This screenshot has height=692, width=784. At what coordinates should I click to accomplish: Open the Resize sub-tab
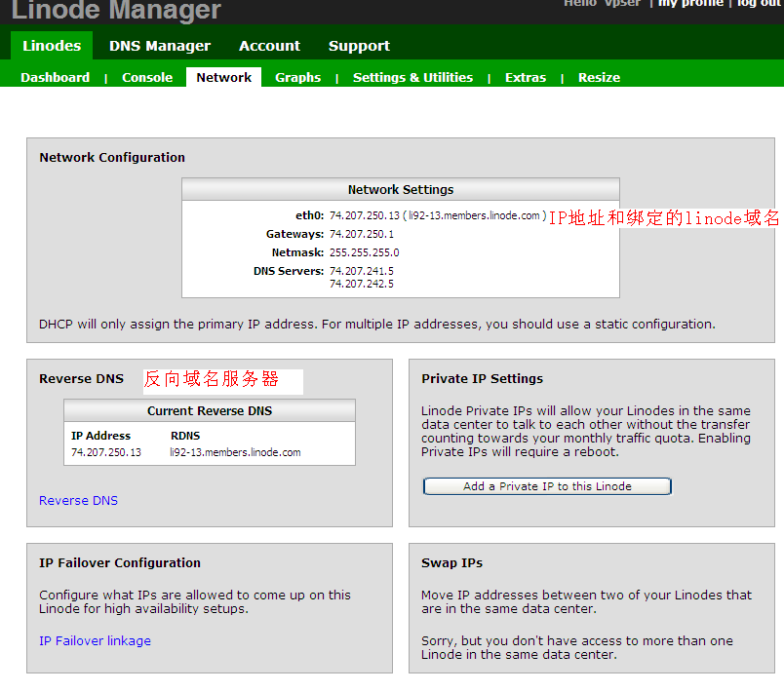click(x=599, y=78)
